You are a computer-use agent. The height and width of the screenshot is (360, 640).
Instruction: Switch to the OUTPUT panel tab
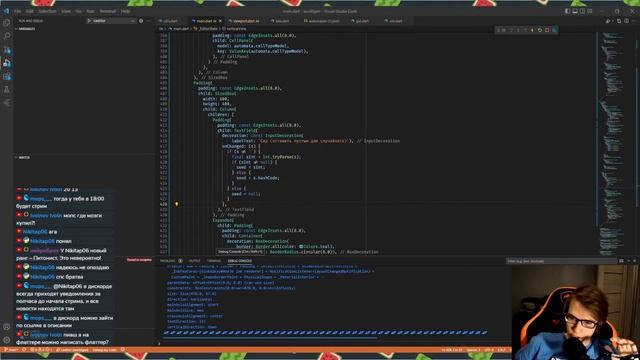195,261
